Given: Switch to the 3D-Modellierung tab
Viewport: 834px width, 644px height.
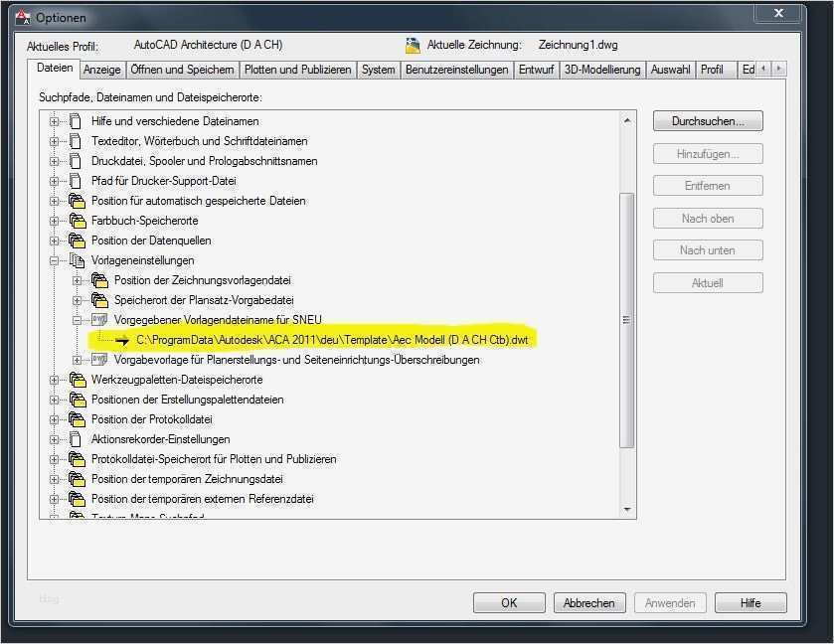Looking at the screenshot, I should click(602, 70).
